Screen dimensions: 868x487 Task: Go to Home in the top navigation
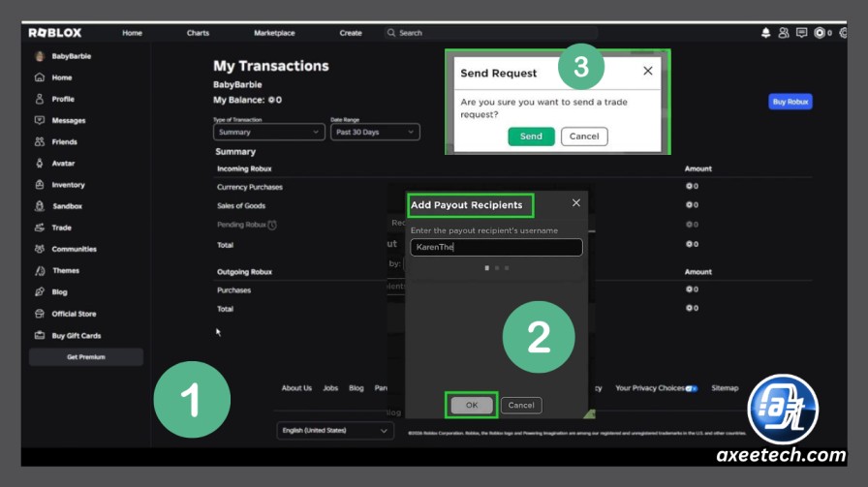[133, 33]
